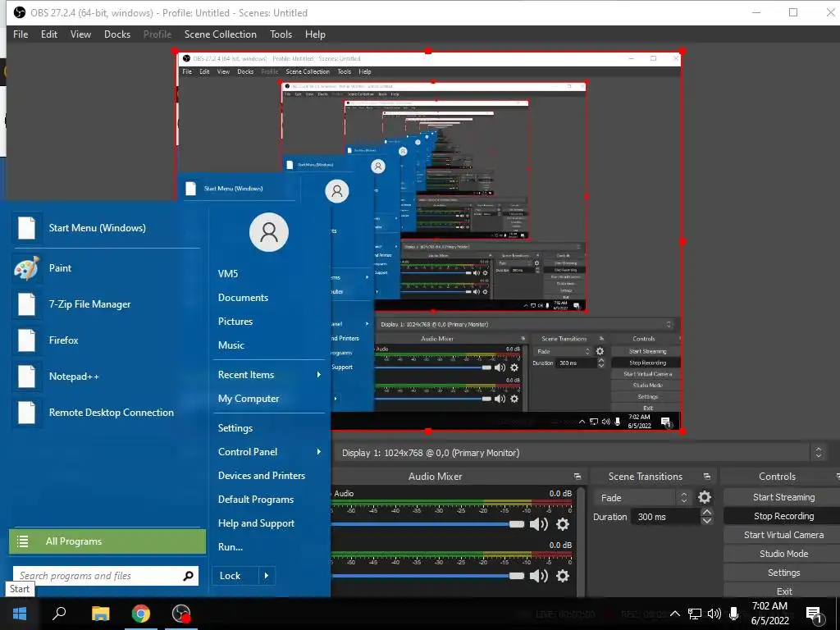Viewport: 840px width, 630px height.
Task: Launch 7-Zip File Manager shortcut
Action: tap(106, 304)
